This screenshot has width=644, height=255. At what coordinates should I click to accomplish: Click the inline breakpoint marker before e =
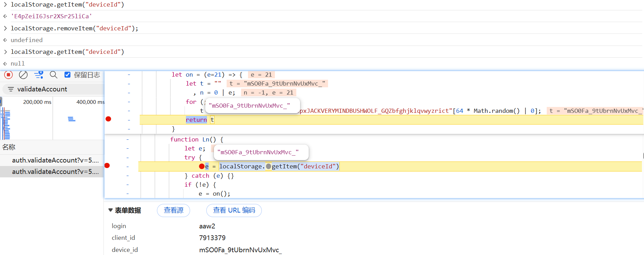(x=202, y=166)
